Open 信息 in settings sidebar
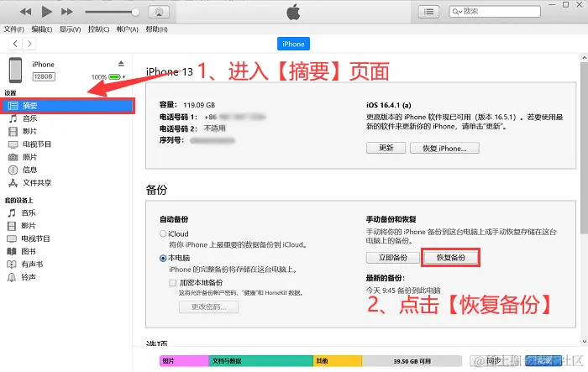The image size is (588, 372). 29,170
